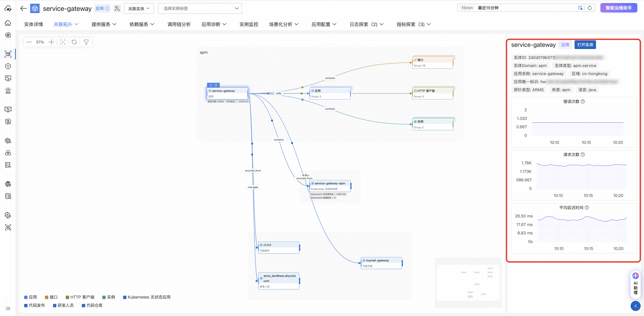Click the topology reset/refresh icon

point(74,42)
